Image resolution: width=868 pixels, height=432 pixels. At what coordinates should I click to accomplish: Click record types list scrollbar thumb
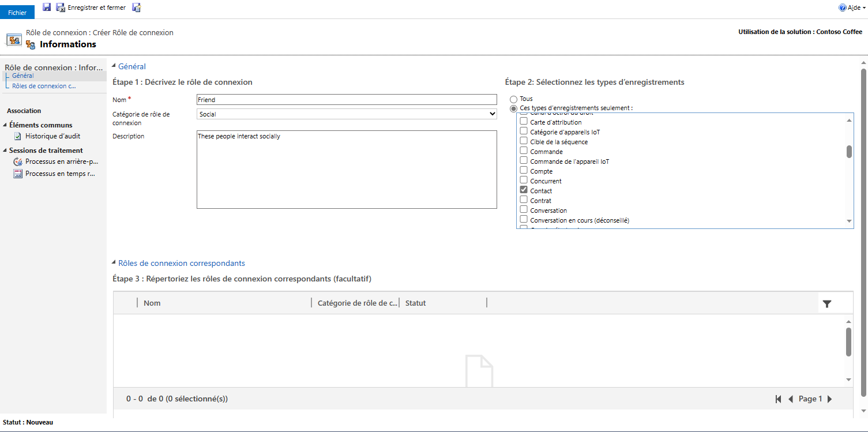pos(849,152)
